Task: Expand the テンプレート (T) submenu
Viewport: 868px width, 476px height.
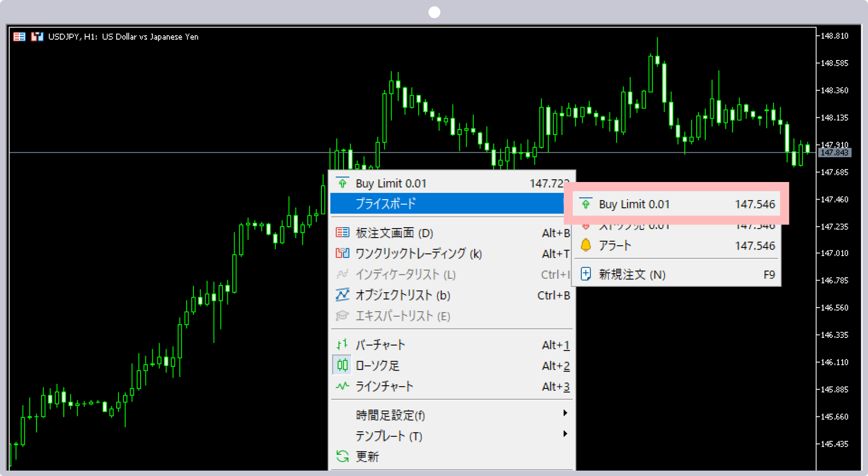Action: pyautogui.click(x=453, y=436)
